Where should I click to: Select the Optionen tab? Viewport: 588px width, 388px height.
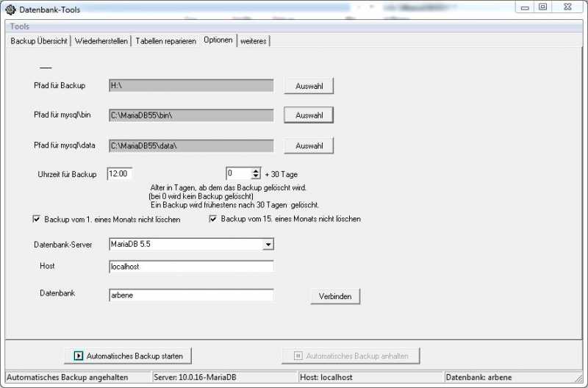click(218, 40)
